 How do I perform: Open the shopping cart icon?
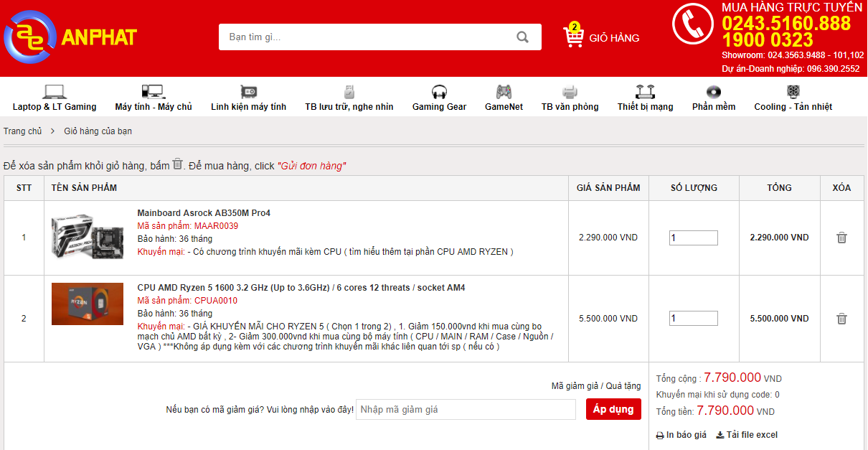pos(573,36)
